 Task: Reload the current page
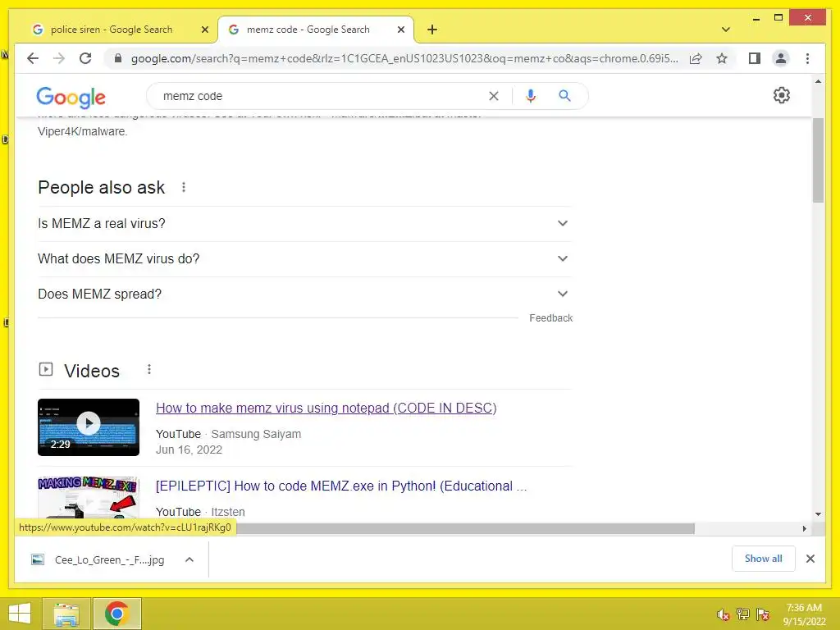tap(85, 58)
